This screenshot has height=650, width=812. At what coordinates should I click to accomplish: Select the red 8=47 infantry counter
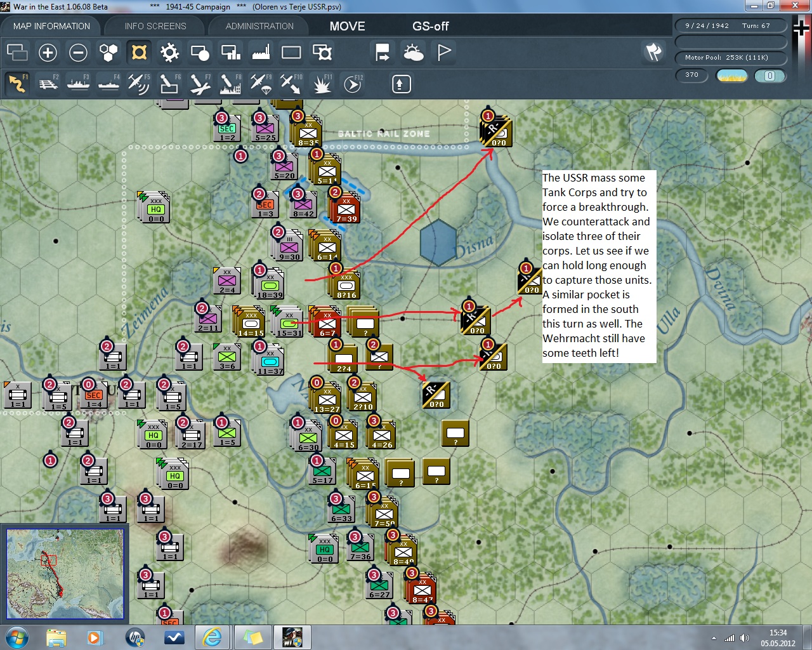pos(422,590)
